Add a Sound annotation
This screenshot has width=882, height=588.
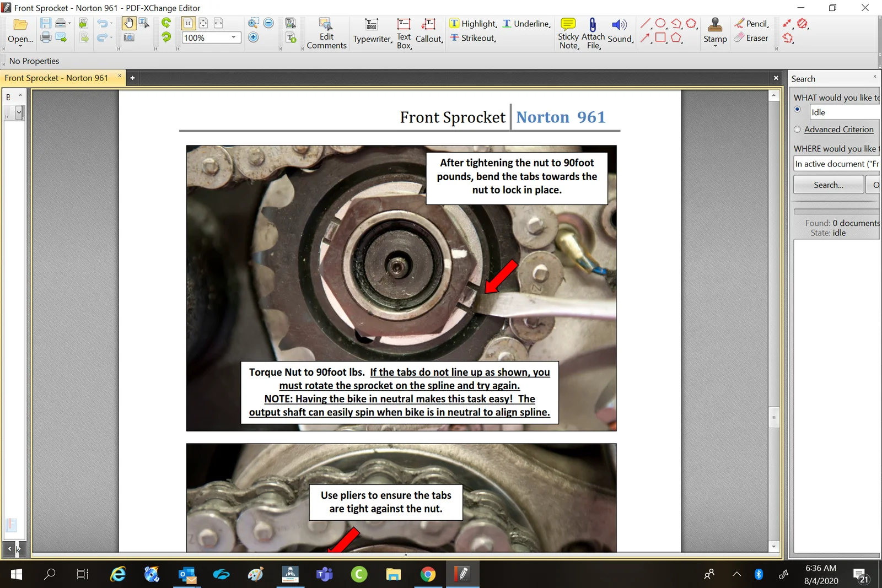(x=620, y=30)
